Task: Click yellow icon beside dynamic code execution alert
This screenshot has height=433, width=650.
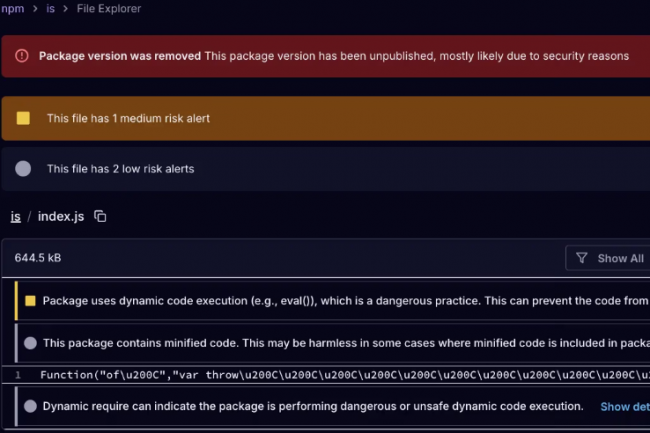Action: click(x=30, y=300)
